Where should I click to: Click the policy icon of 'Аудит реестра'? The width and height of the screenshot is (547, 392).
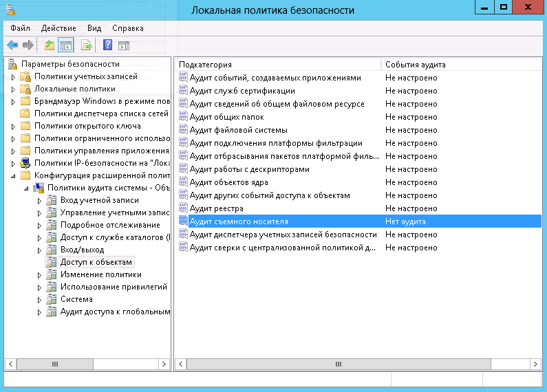pos(183,208)
